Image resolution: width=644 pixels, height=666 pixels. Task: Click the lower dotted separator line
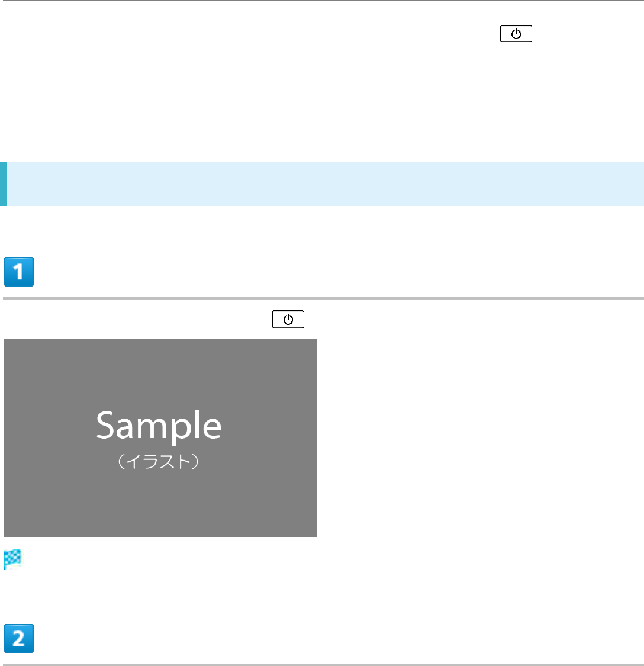(333, 130)
